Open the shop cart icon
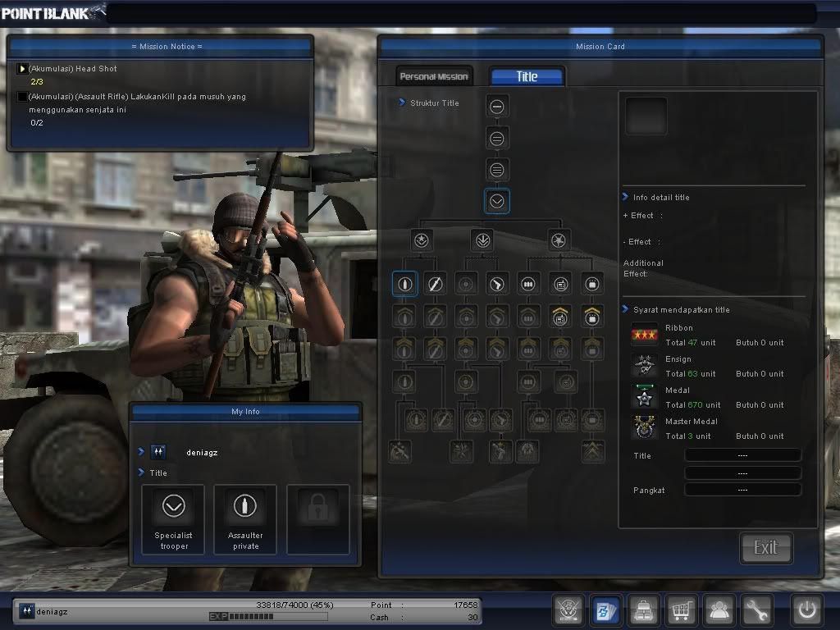The width and height of the screenshot is (840, 630). click(x=682, y=610)
